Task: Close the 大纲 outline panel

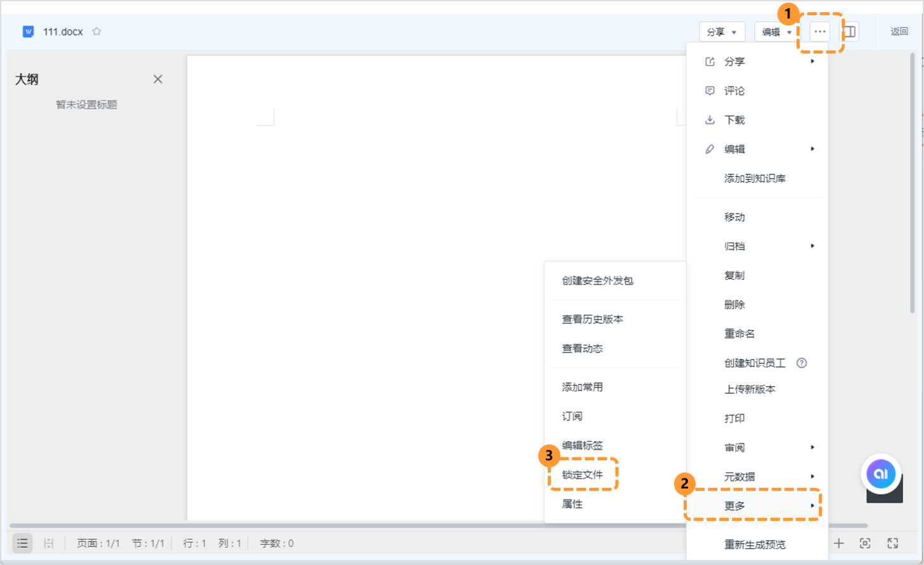Action: tap(158, 79)
